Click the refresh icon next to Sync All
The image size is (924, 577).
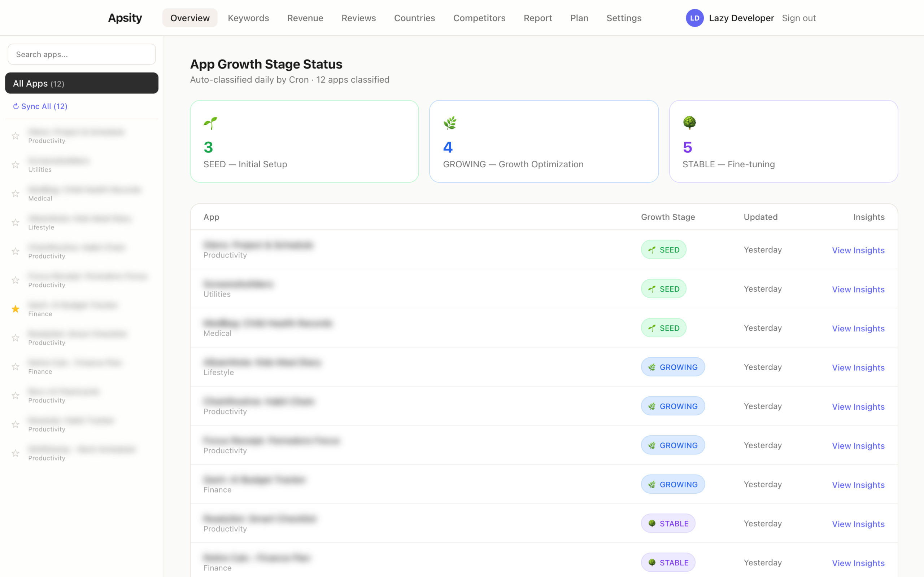pyautogui.click(x=16, y=106)
